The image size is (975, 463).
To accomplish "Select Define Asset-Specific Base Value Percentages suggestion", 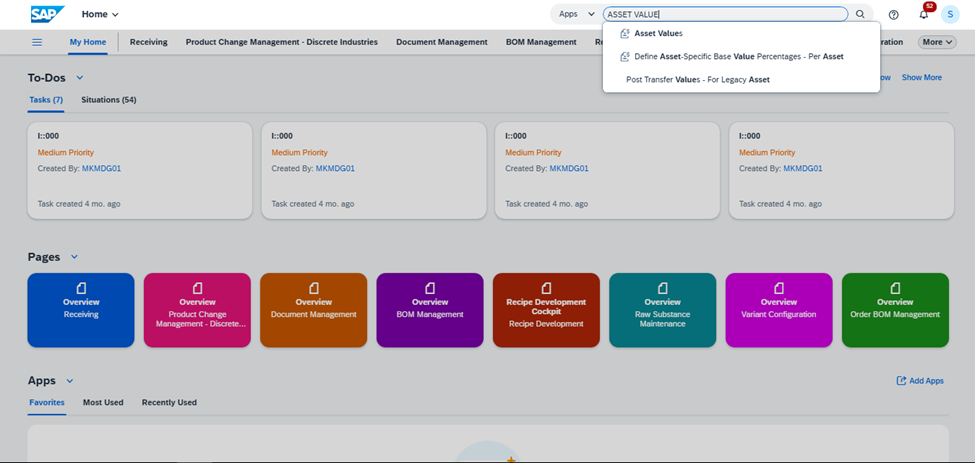I will click(741, 57).
